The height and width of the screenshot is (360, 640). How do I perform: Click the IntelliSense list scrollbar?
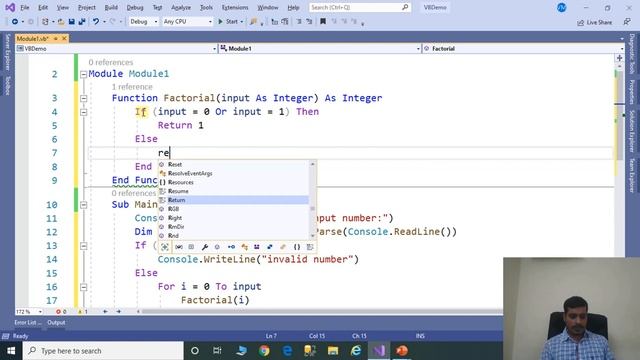click(x=313, y=200)
